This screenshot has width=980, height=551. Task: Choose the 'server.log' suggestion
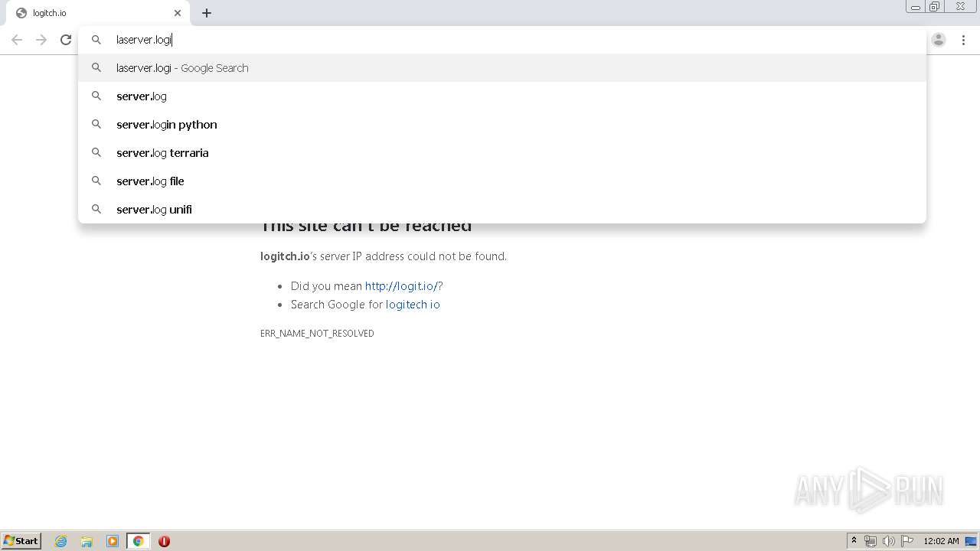pos(502,96)
